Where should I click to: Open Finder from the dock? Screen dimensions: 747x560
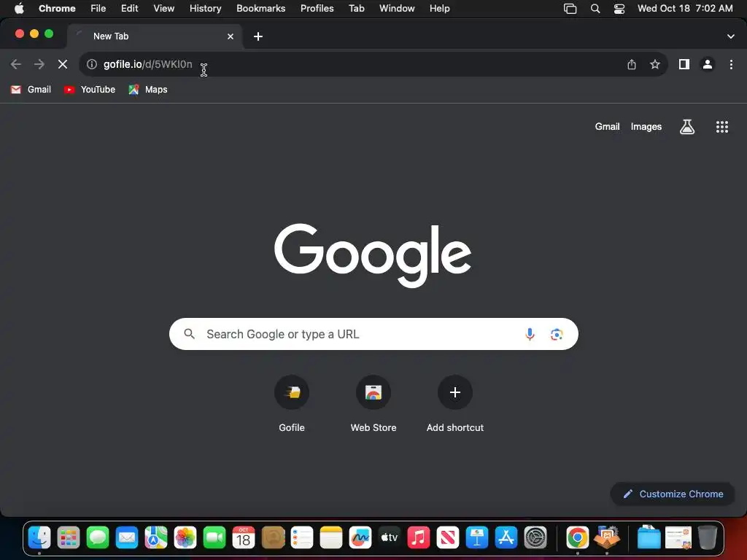coord(39,538)
